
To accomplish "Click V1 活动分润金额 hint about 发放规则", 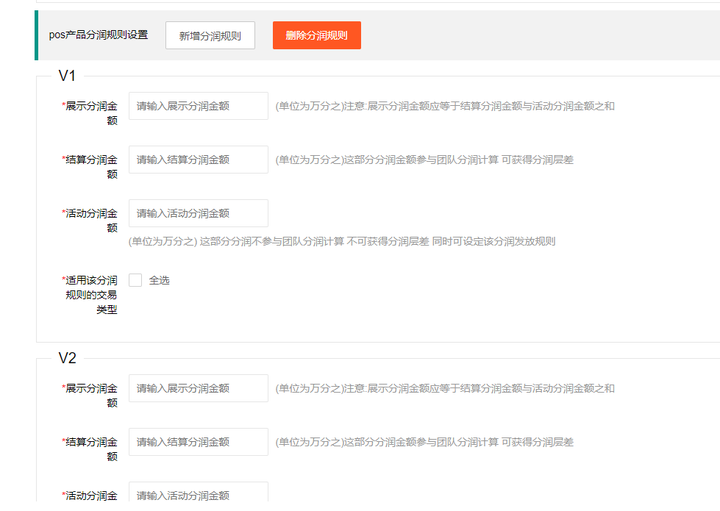I will point(342,241).
